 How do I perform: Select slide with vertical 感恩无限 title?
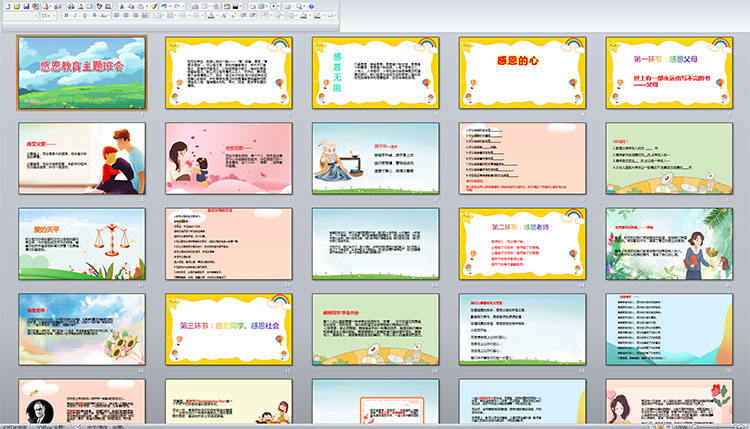point(375,73)
